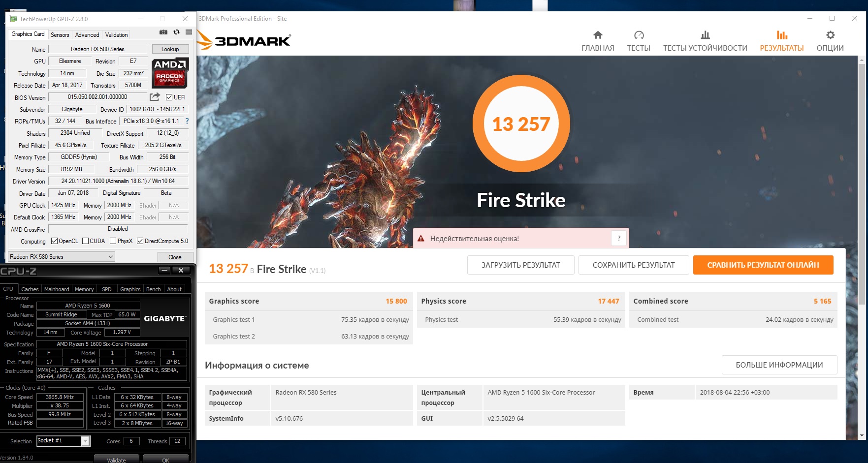
Task: Click БОЛЬШЕ ИНФОРМАЦИИ button
Action: [x=779, y=365]
